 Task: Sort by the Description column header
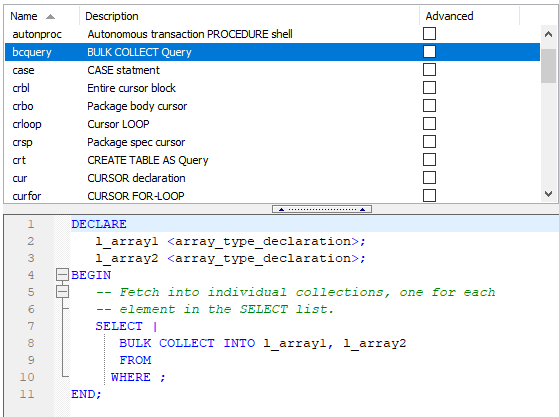point(250,16)
